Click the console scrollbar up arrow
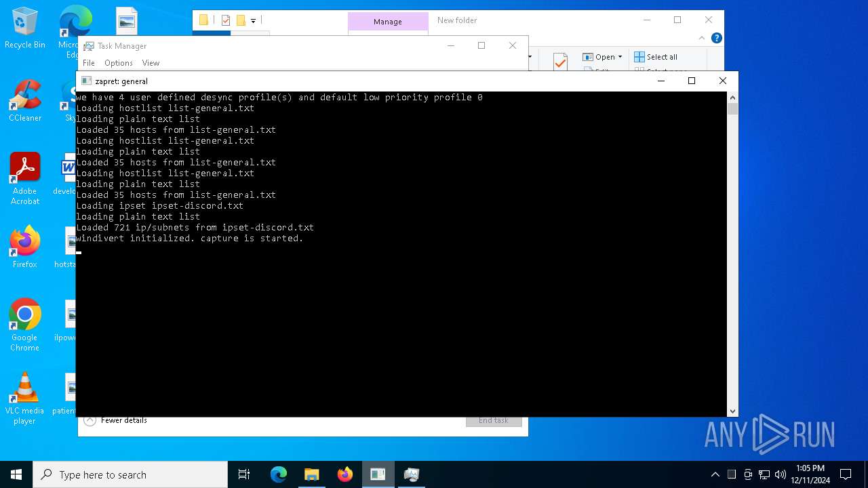This screenshot has height=488, width=868. tap(732, 97)
